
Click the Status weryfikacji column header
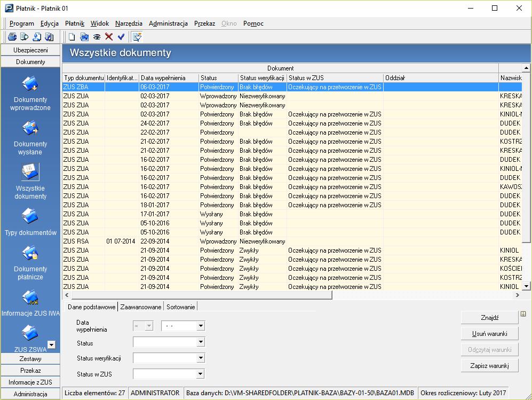(263, 78)
